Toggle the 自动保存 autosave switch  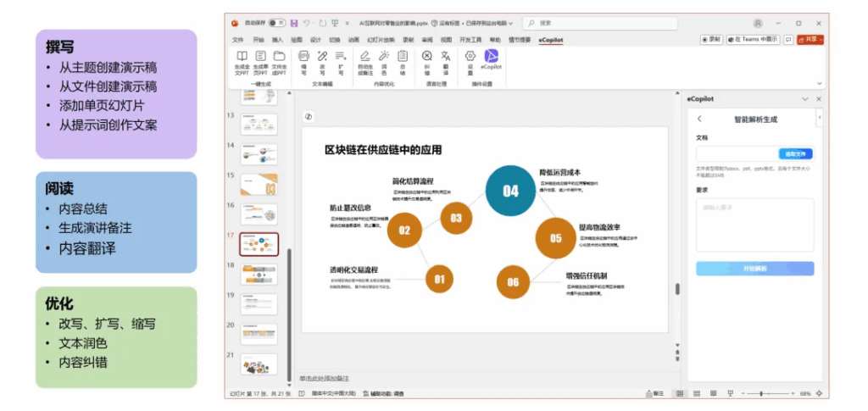(277, 23)
